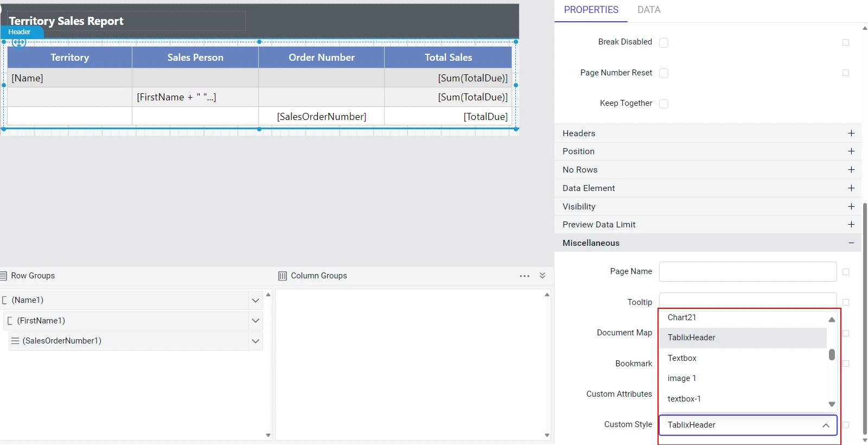Viewport: 868px width, 445px height.
Task: Click the Row Groups scroll down arrow
Action: point(268,435)
